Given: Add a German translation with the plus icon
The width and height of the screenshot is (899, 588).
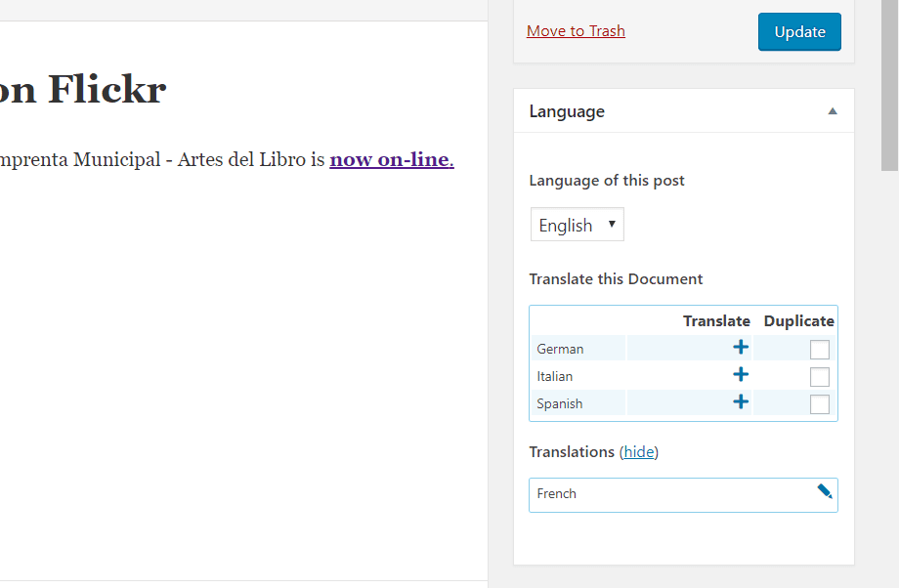Looking at the screenshot, I should pyautogui.click(x=741, y=348).
